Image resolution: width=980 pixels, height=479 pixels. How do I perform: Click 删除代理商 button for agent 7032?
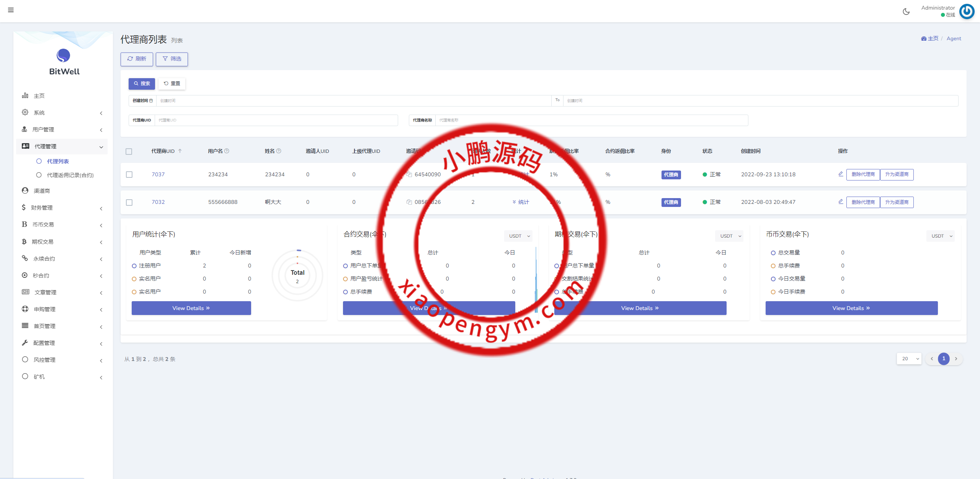[x=863, y=202]
